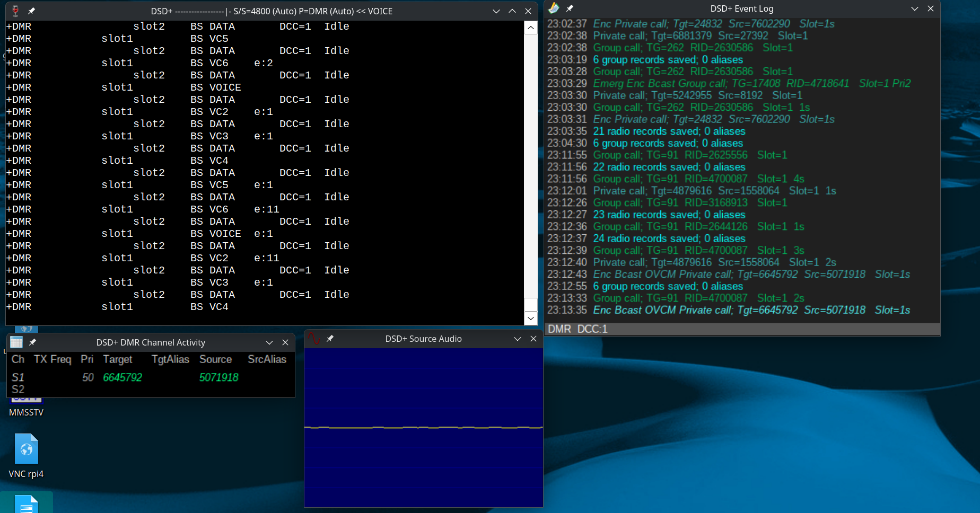This screenshot has height=513, width=980.
Task: Click the DSD+ main window title text
Action: coord(272,11)
